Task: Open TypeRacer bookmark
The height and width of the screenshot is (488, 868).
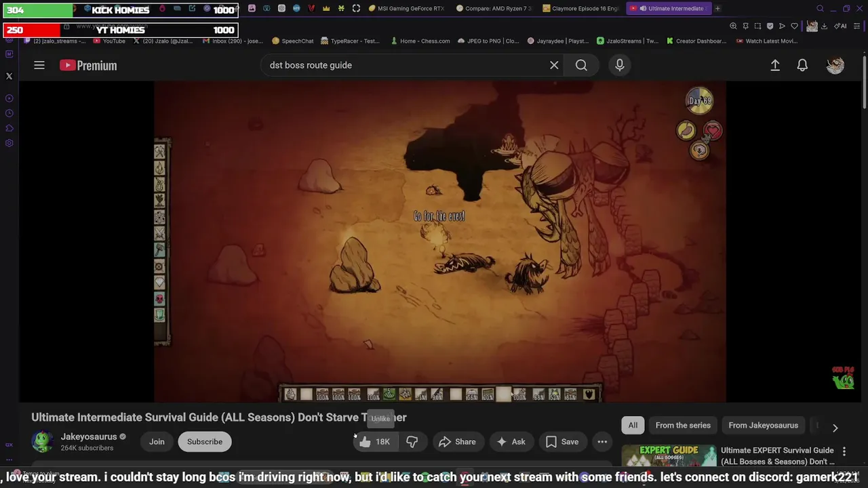Action: 350,41
